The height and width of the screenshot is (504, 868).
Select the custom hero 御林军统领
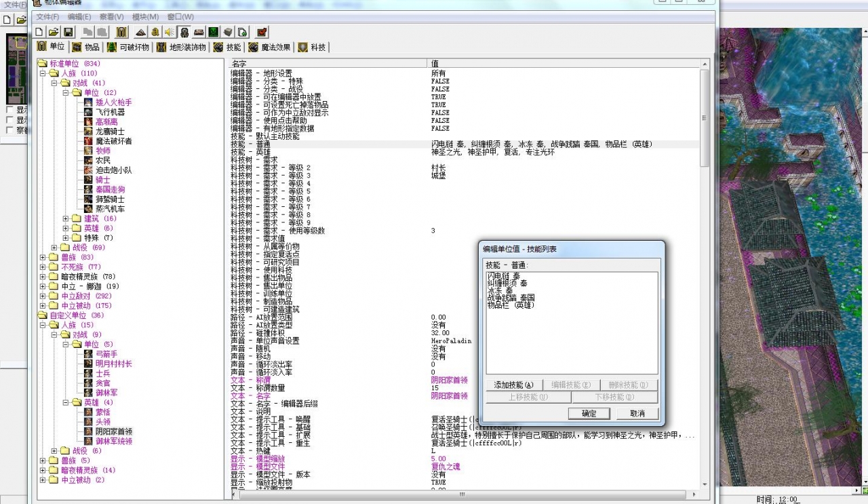click(113, 441)
